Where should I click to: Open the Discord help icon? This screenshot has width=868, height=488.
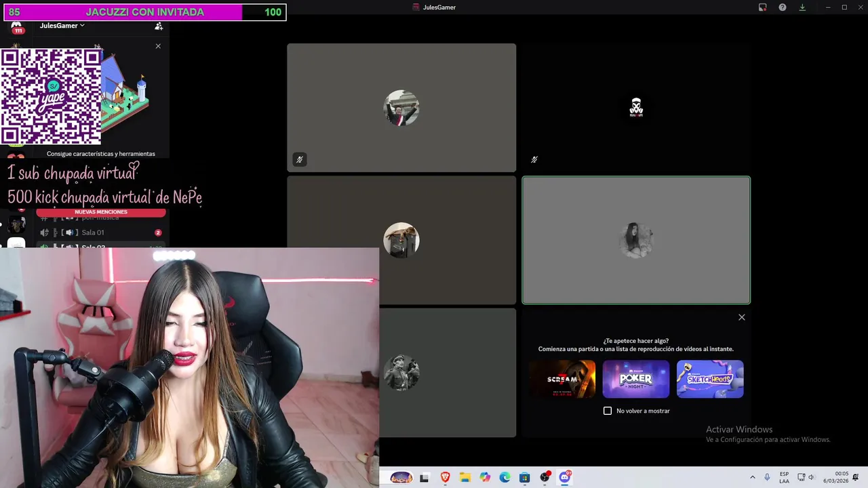[x=783, y=7]
